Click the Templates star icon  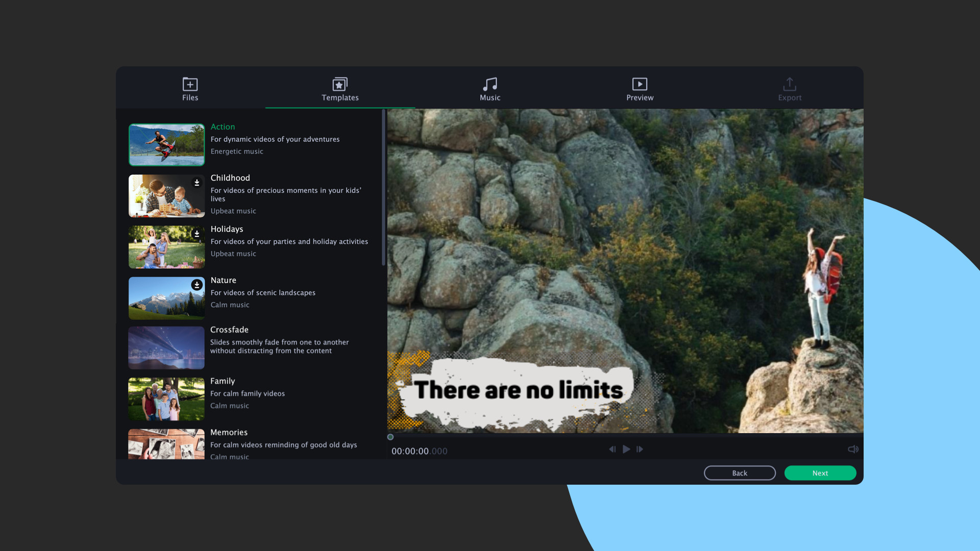click(x=339, y=84)
